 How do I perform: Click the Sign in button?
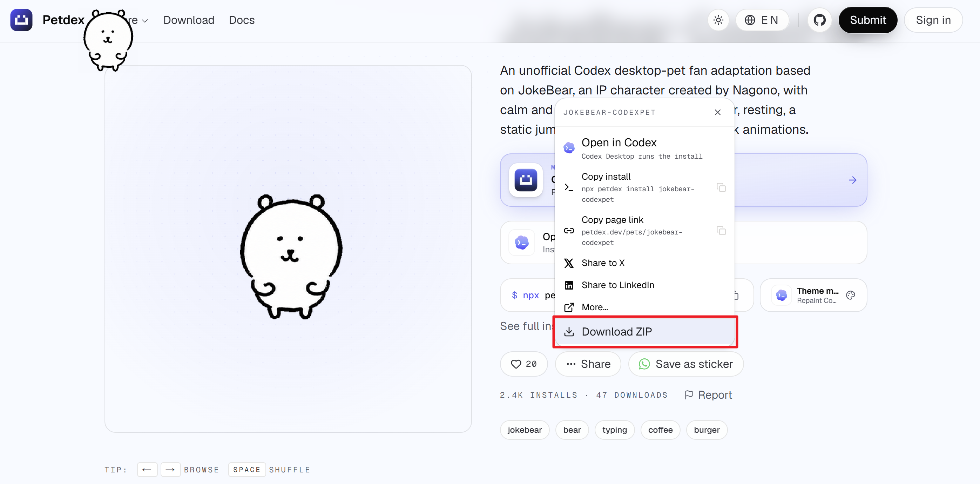[933, 20]
